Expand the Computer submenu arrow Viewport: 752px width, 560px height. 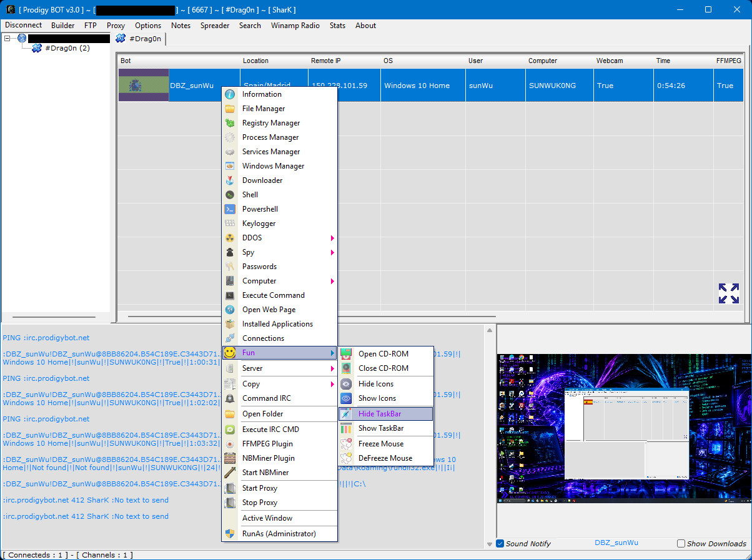[332, 281]
